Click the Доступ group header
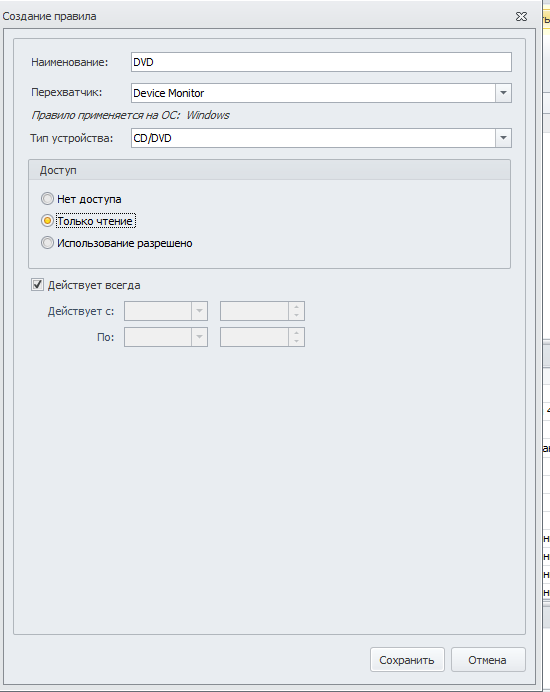Screen dimensions: 550x692 tap(269, 170)
